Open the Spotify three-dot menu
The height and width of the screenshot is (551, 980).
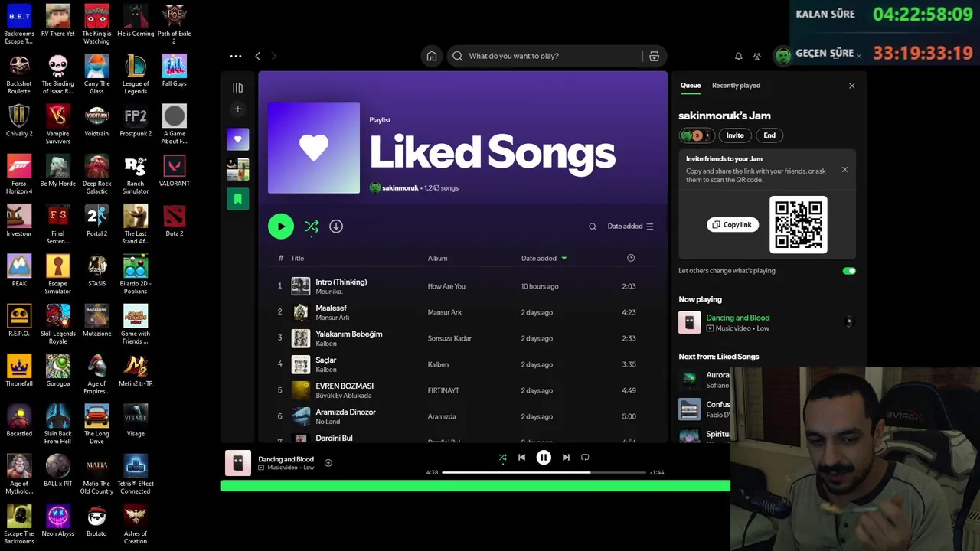236,56
